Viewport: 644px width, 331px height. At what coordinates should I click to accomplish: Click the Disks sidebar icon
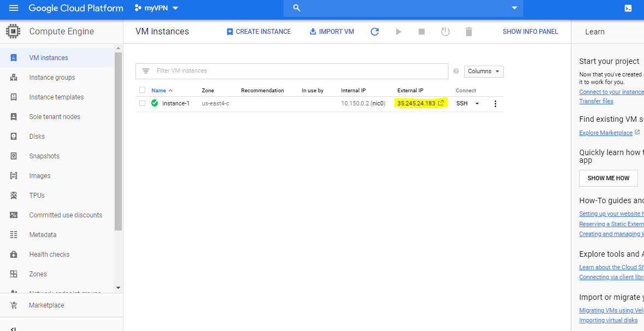(14, 137)
